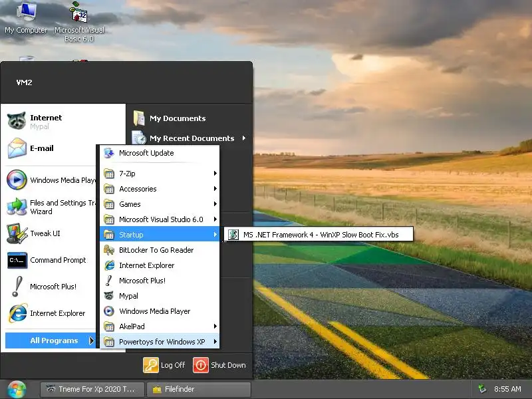Click the Windows Media Player pinned icon
Screen dimensions: 532x399
coord(17,180)
